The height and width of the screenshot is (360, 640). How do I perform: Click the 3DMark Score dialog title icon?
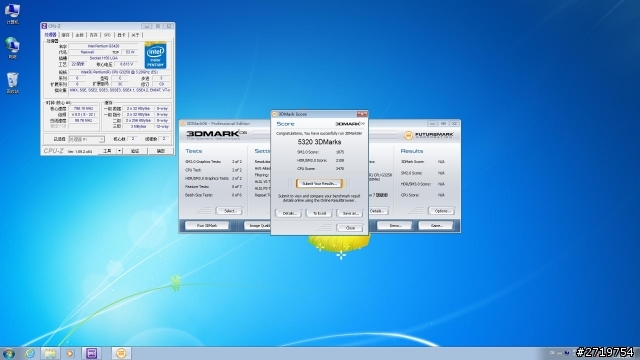coord(275,114)
